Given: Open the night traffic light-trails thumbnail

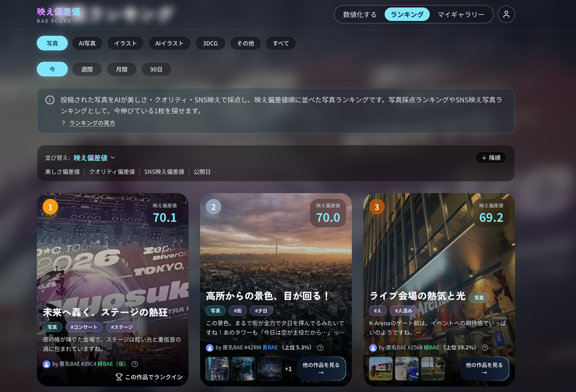Looking at the screenshot, I should click(243, 369).
